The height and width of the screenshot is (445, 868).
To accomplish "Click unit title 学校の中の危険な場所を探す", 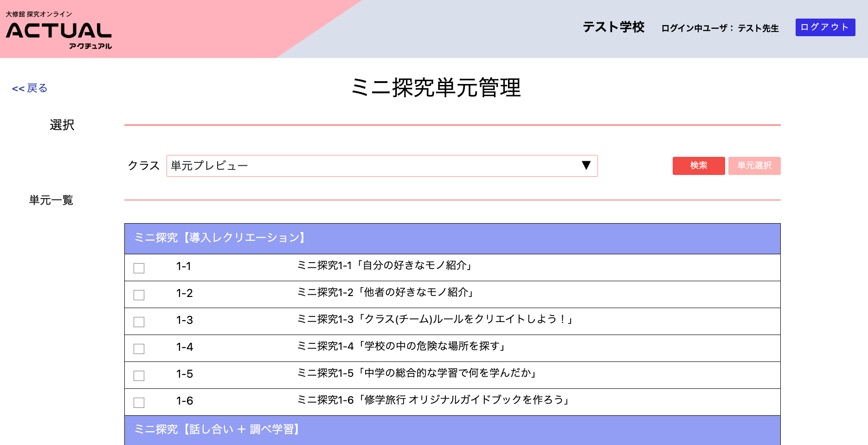I will tap(401, 347).
